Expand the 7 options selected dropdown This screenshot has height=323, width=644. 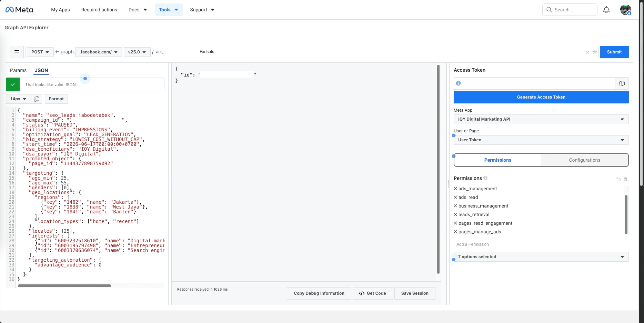[541, 257]
